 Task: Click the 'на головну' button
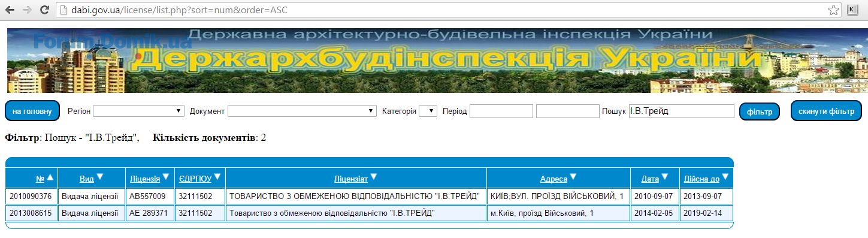[32, 112]
